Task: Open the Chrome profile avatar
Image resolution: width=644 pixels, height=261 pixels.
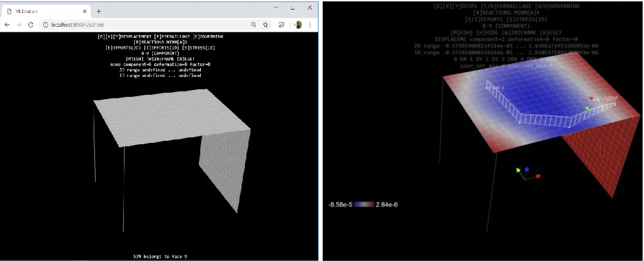Action: click(x=299, y=25)
